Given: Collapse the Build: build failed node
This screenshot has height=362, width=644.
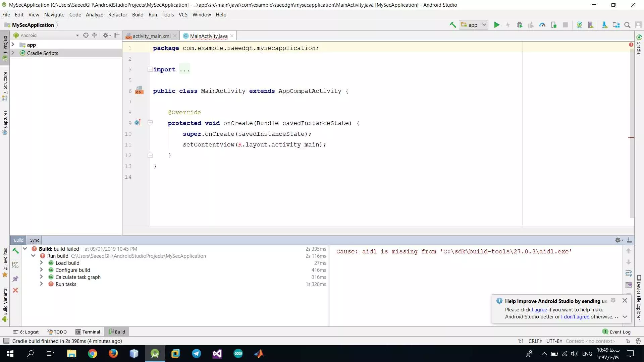Looking at the screenshot, I should [25, 249].
